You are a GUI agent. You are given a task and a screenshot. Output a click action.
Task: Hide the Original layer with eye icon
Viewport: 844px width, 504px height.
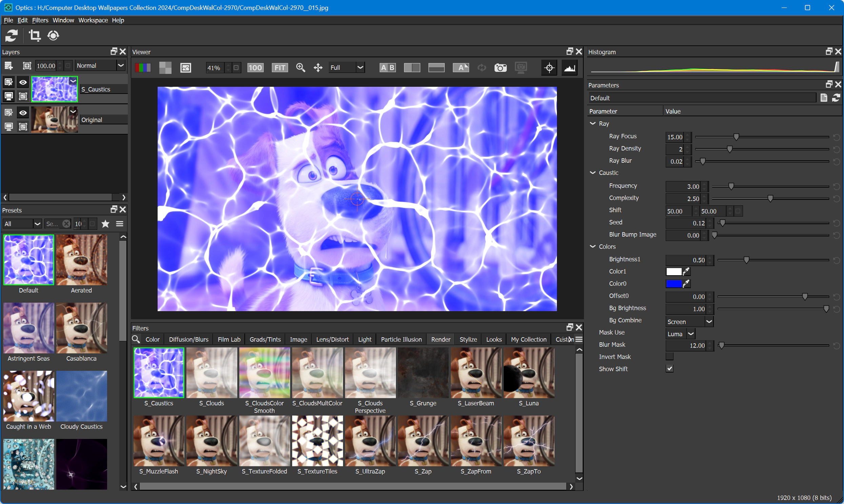pyautogui.click(x=23, y=113)
